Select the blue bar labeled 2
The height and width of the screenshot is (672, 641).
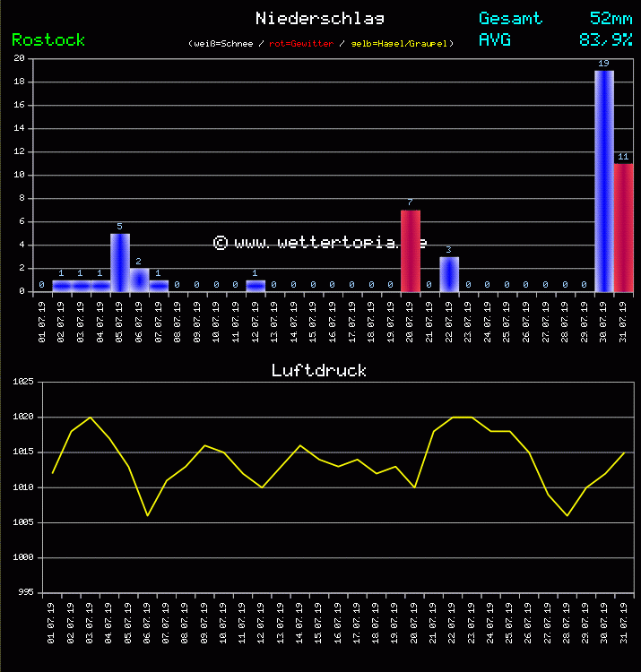click(139, 280)
